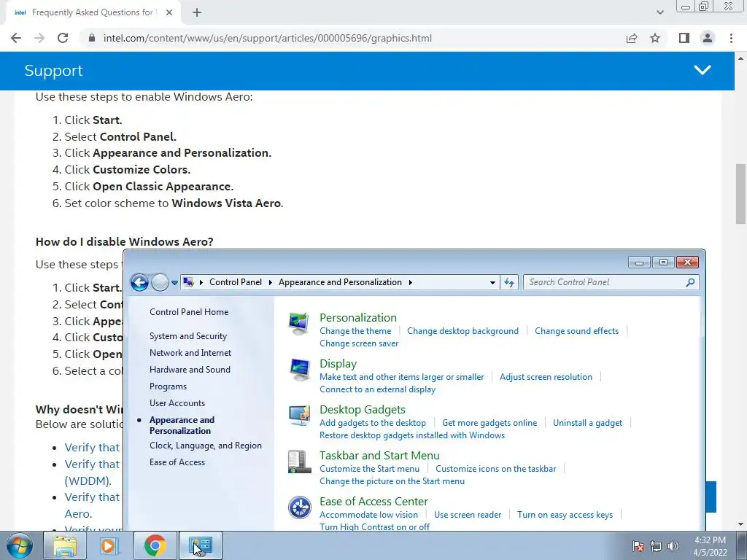Click network tray icon
Image resolution: width=747 pixels, height=560 pixels.
coord(656,546)
